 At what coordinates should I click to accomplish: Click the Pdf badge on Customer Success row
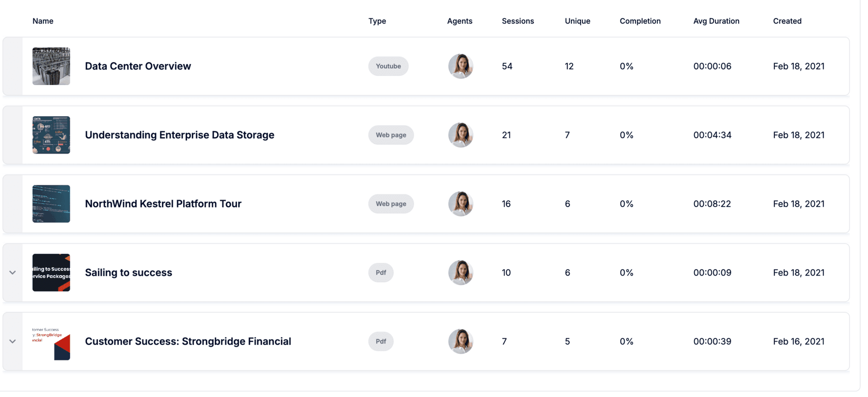coord(381,341)
